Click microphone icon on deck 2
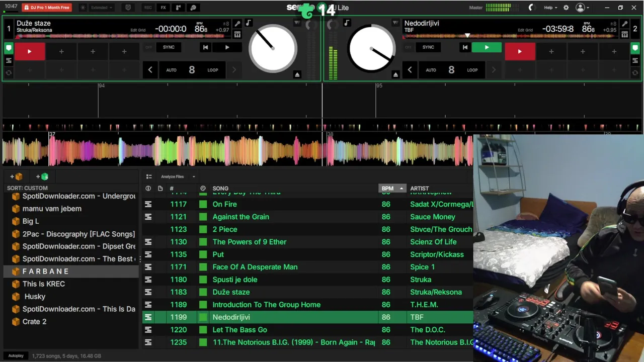 (x=624, y=24)
